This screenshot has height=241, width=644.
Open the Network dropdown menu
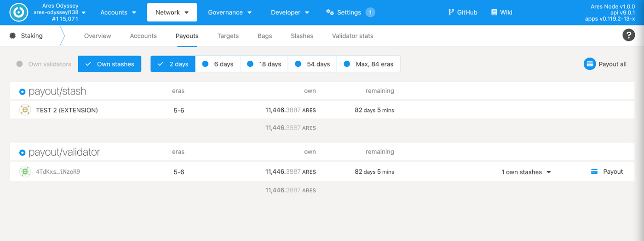[172, 12]
